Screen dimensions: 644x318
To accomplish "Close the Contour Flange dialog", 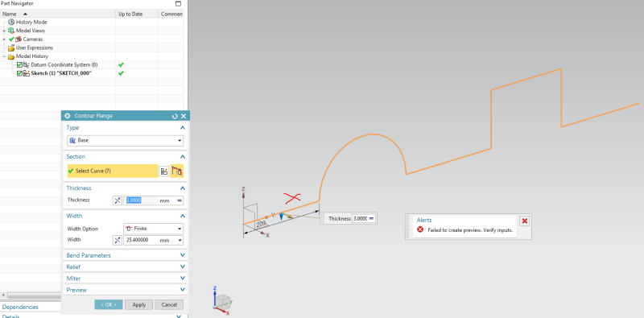I will tap(184, 116).
